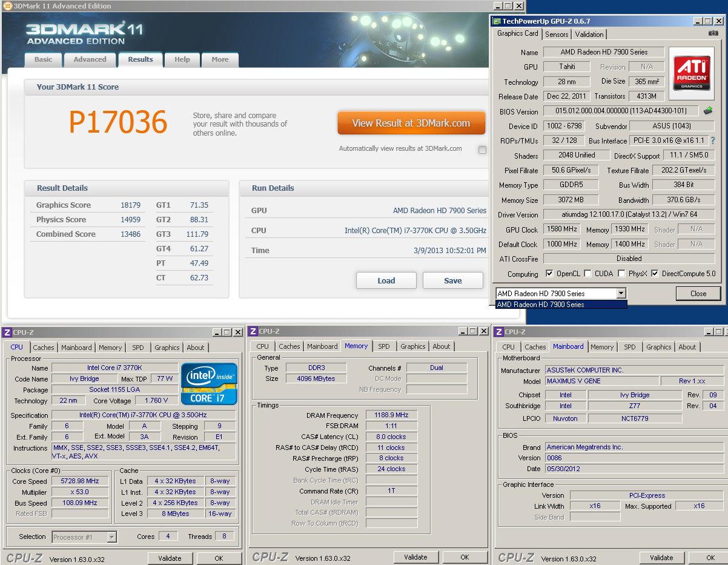Click the GT3 value 111.79
The image size is (728, 565).
197,234
